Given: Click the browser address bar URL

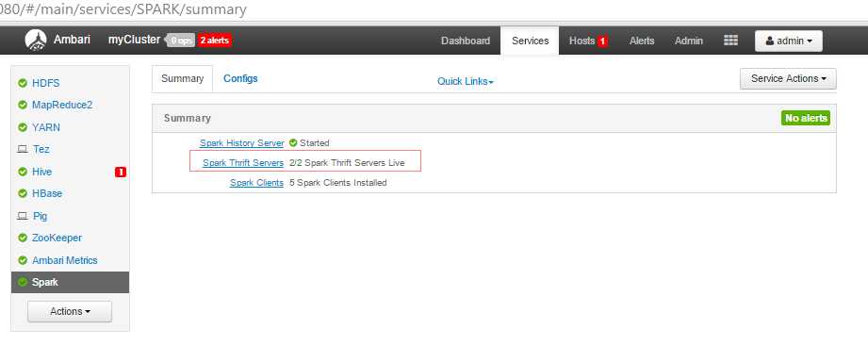Looking at the screenshot, I should click(123, 9).
